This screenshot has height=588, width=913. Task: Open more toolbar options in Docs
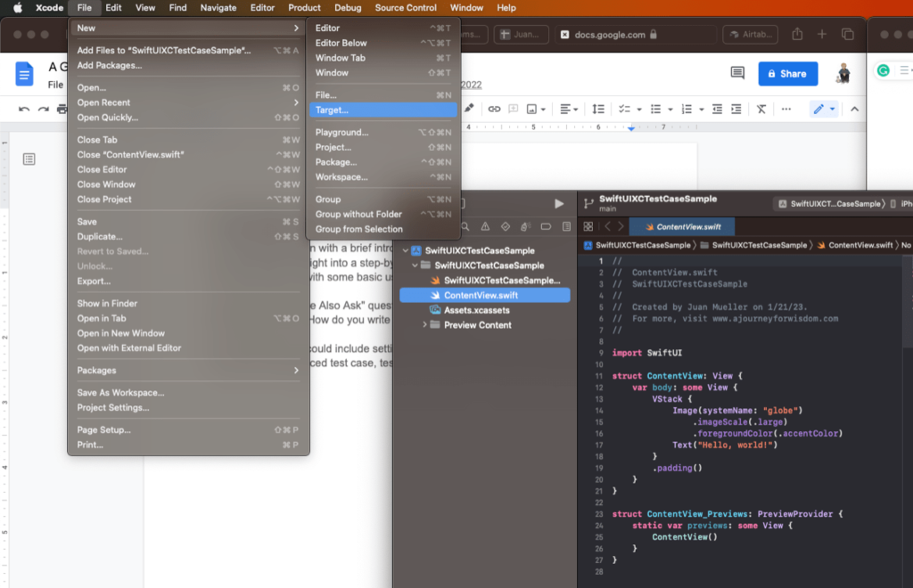[786, 109]
